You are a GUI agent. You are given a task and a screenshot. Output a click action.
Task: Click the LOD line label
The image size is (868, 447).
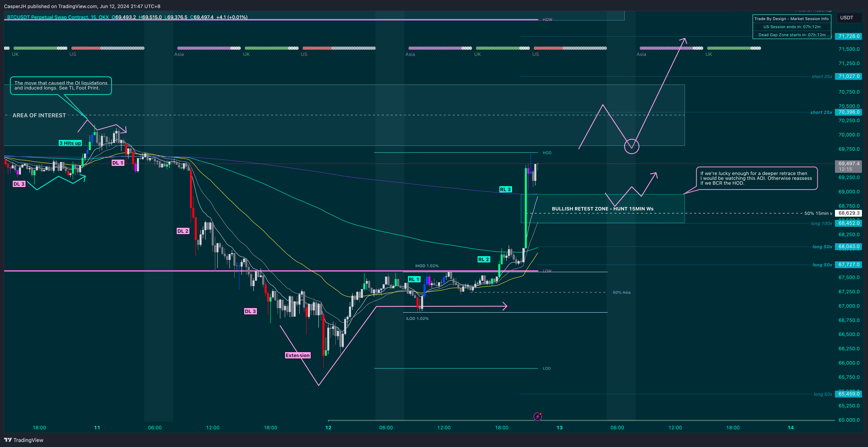pos(547,369)
